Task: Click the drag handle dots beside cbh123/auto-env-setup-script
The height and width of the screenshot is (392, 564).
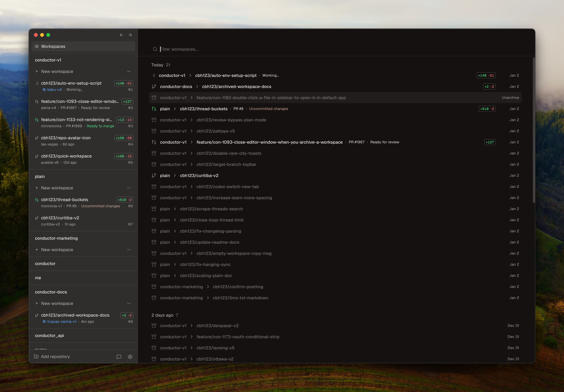Action: coord(154,75)
